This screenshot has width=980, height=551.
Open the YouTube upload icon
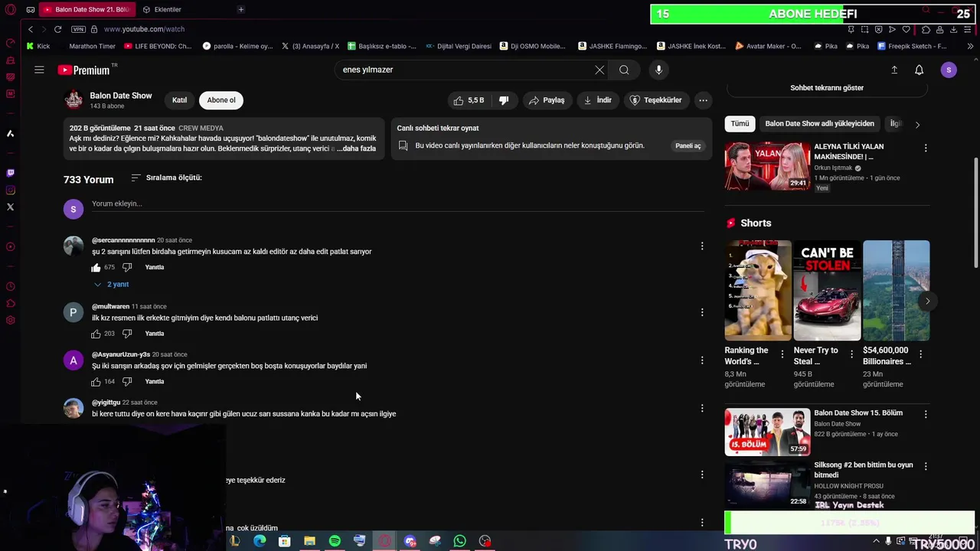pos(894,70)
